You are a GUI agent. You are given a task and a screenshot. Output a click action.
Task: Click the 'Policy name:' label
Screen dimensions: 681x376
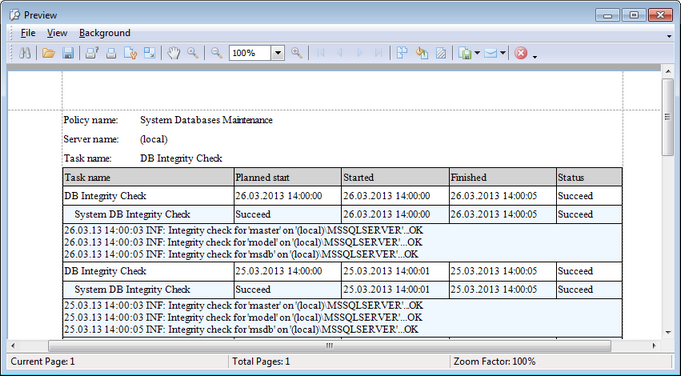[x=91, y=120]
